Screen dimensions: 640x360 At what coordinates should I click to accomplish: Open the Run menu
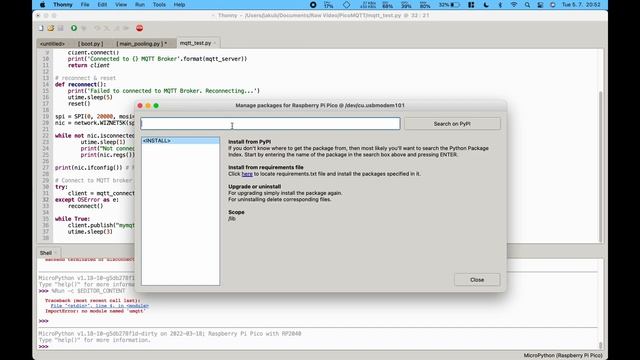[140, 5]
